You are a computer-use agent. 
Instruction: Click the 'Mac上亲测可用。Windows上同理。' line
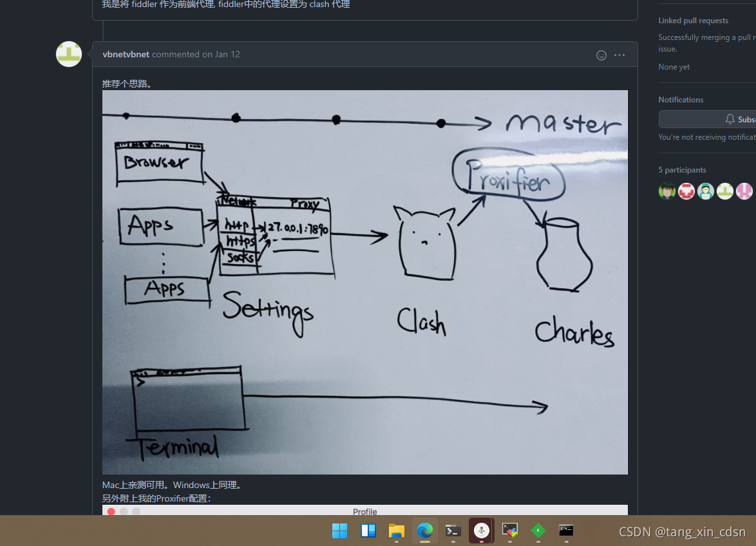pos(173,485)
